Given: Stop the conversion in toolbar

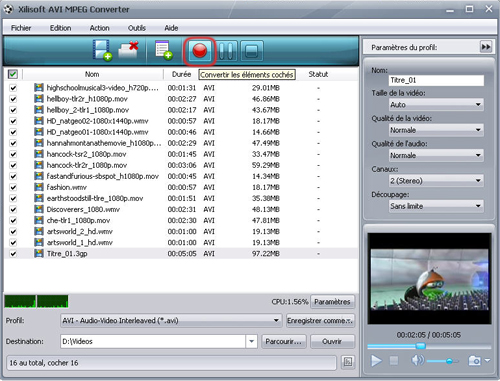Looking at the screenshot, I should tap(252, 51).
